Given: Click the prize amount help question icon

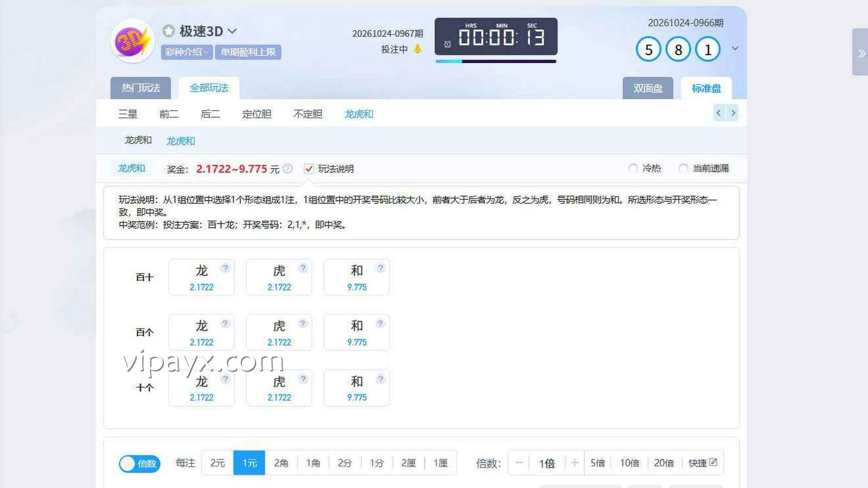Looking at the screenshot, I should click(288, 169).
